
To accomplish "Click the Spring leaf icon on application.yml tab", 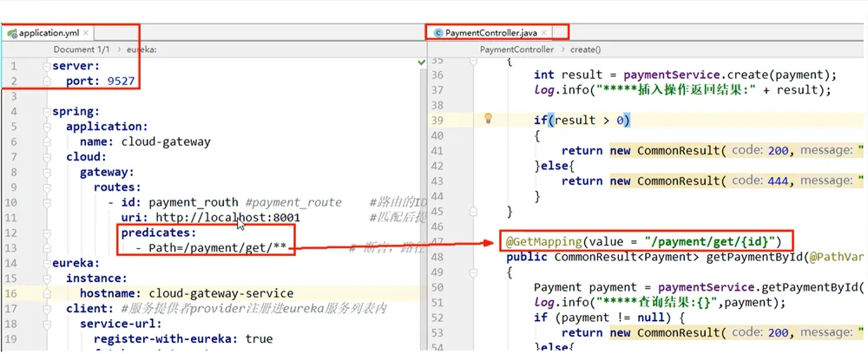I will [11, 33].
